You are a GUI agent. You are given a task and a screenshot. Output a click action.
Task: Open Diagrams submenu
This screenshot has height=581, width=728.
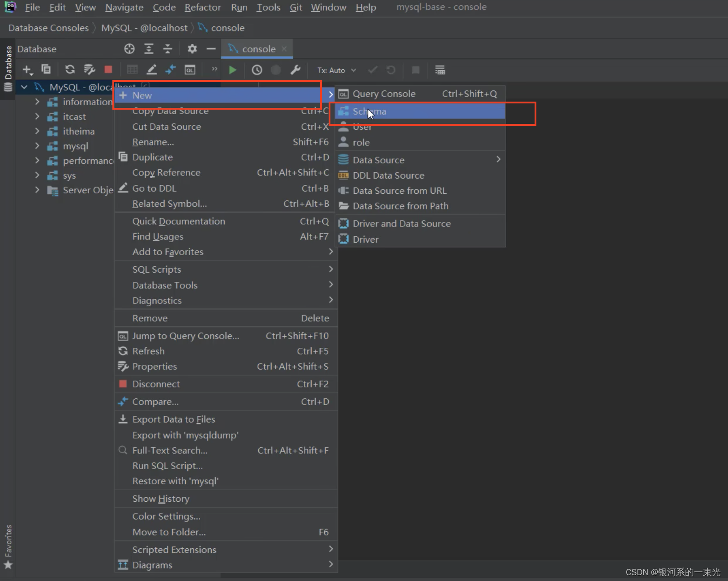tap(226, 565)
